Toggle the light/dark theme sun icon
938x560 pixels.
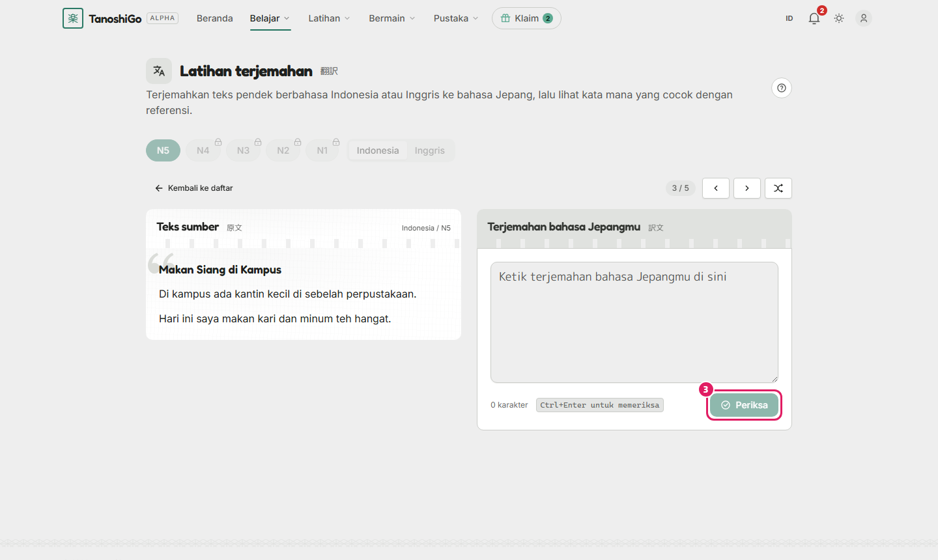(839, 18)
